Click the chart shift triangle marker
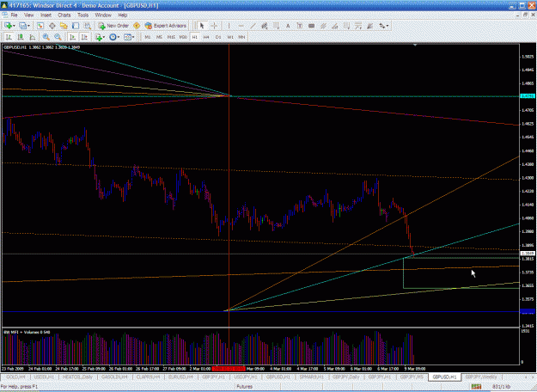537x392 pixels. click(x=415, y=46)
